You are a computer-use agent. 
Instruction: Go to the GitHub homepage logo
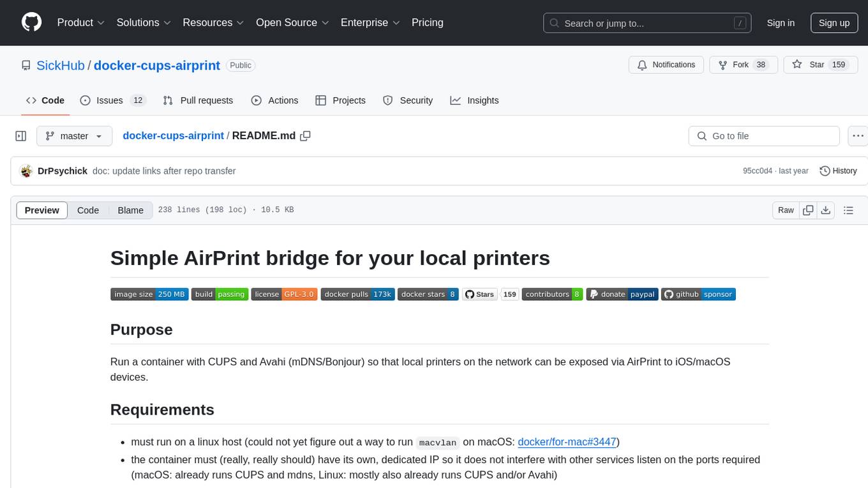point(31,22)
